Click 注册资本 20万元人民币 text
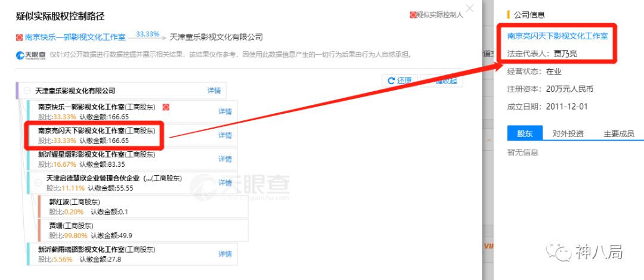The height and width of the screenshot is (280, 644). [550, 89]
